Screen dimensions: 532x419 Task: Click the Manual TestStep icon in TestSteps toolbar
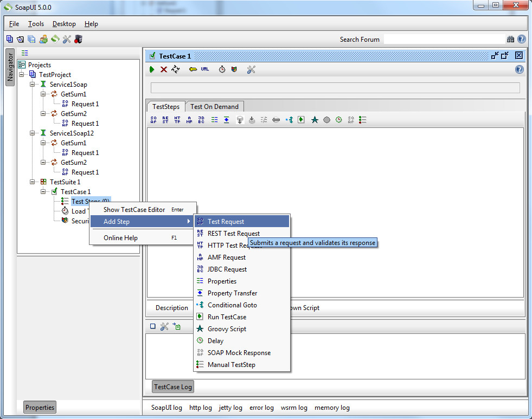[363, 120]
